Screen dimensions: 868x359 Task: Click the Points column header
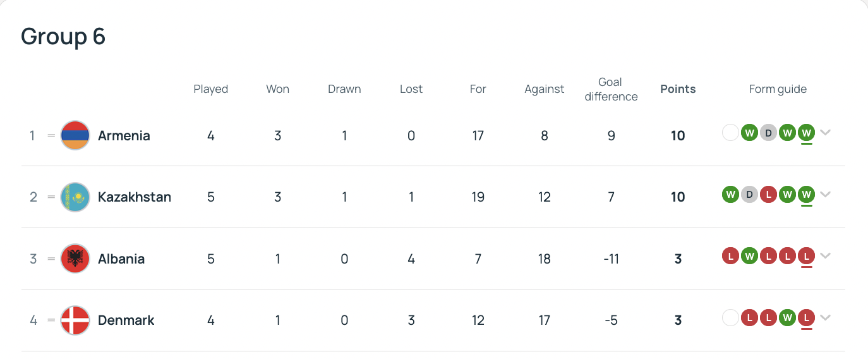pos(678,89)
